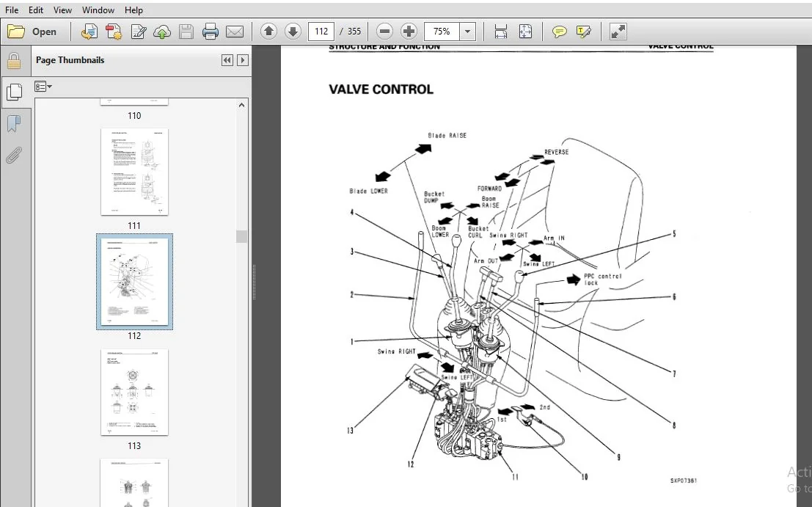Screen dimensions: 812x507
Task: Go to previous page with up arrow
Action: click(x=268, y=32)
